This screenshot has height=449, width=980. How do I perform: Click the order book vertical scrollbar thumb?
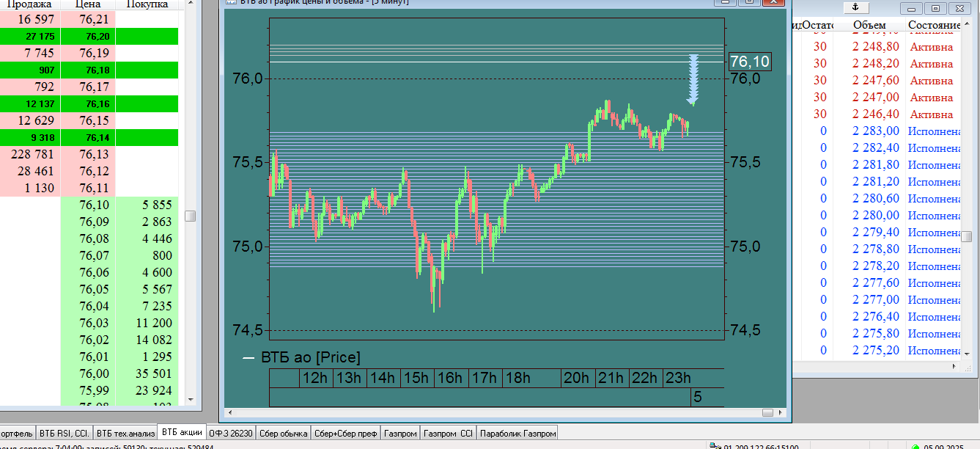tap(191, 216)
